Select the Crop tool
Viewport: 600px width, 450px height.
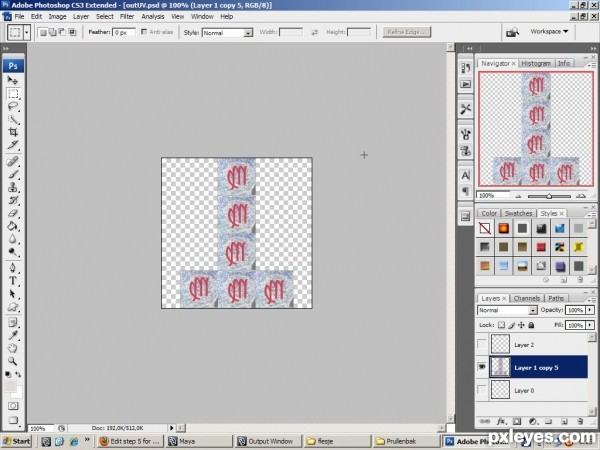[13, 132]
